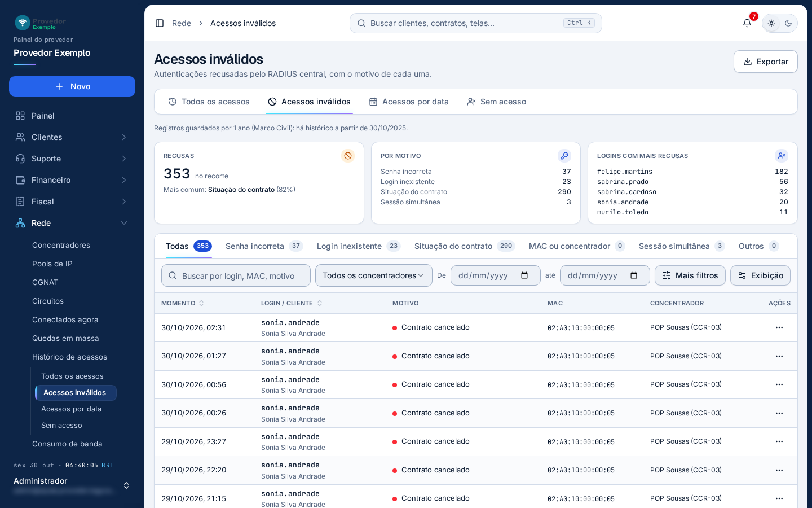
Task: Click the Novo button
Action: tap(72, 86)
